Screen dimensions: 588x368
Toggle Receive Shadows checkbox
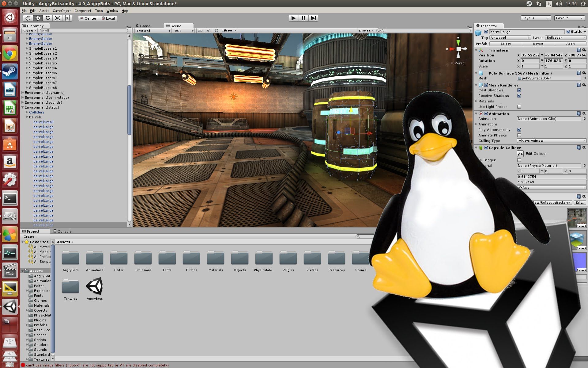pyautogui.click(x=519, y=96)
